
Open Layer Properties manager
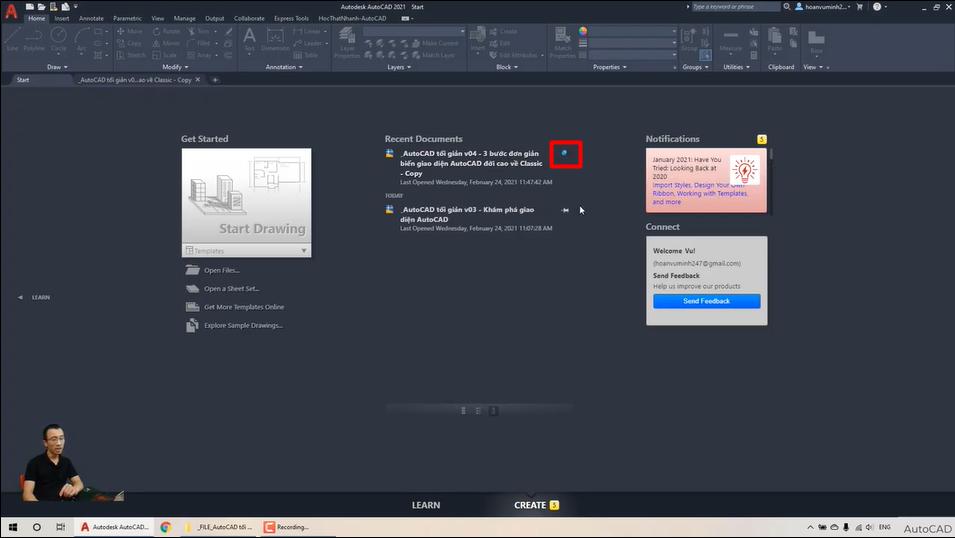tap(347, 41)
